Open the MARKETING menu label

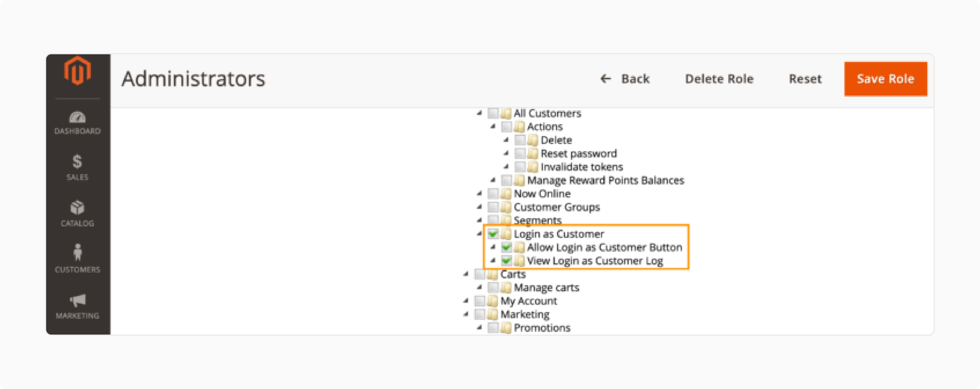[77, 316]
